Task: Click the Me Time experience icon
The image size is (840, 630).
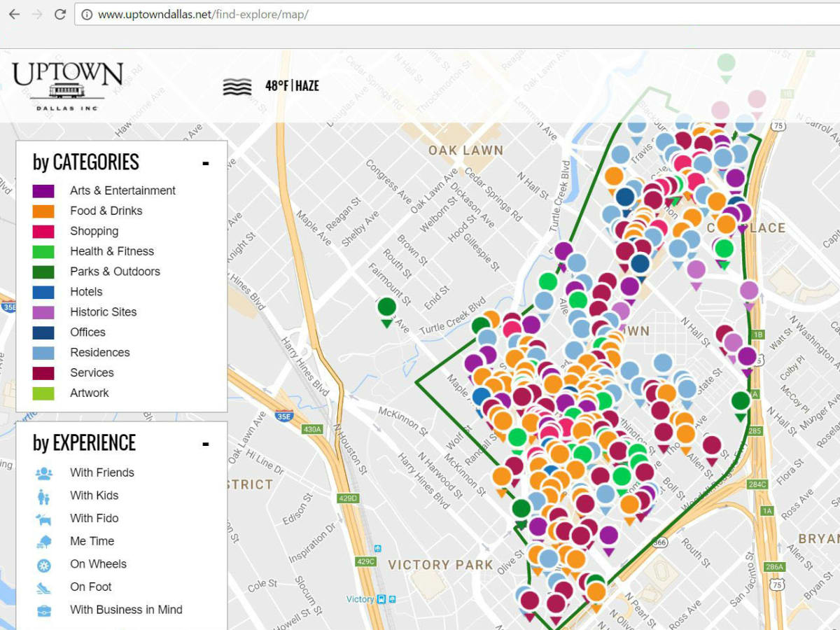Action: 45,540
